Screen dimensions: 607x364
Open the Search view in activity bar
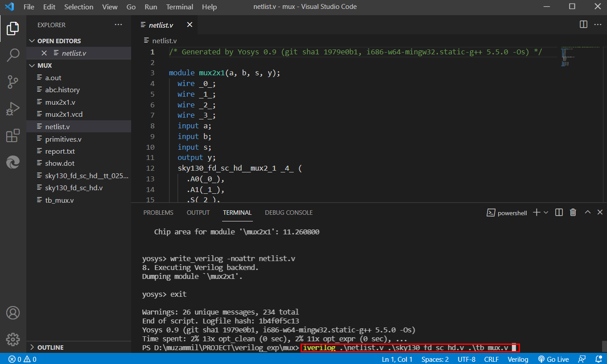13,55
